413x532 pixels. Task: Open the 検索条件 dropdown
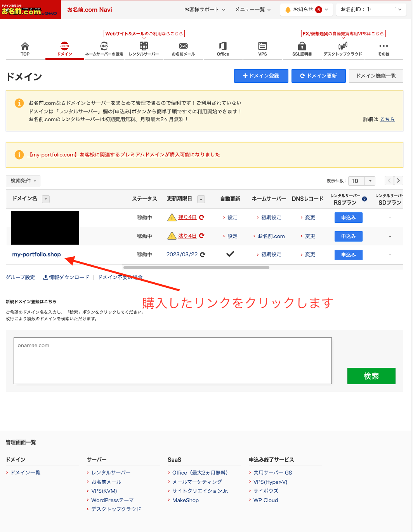23,181
